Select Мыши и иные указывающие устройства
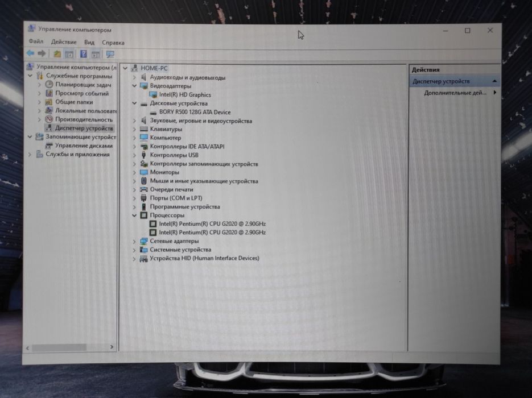532x398 pixels. pos(204,181)
